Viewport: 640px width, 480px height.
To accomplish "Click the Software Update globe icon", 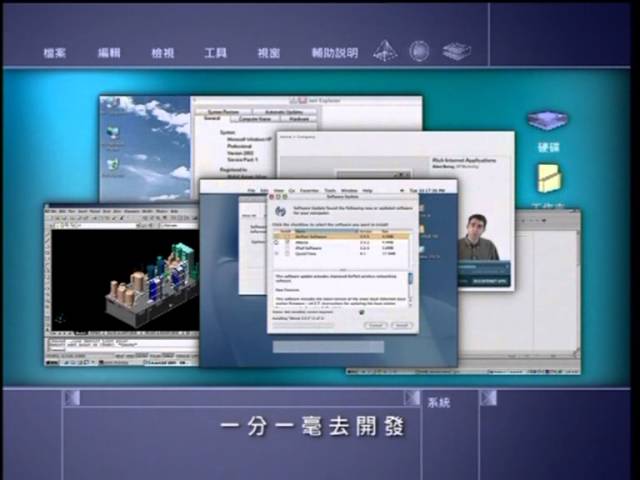I will coord(280,208).
